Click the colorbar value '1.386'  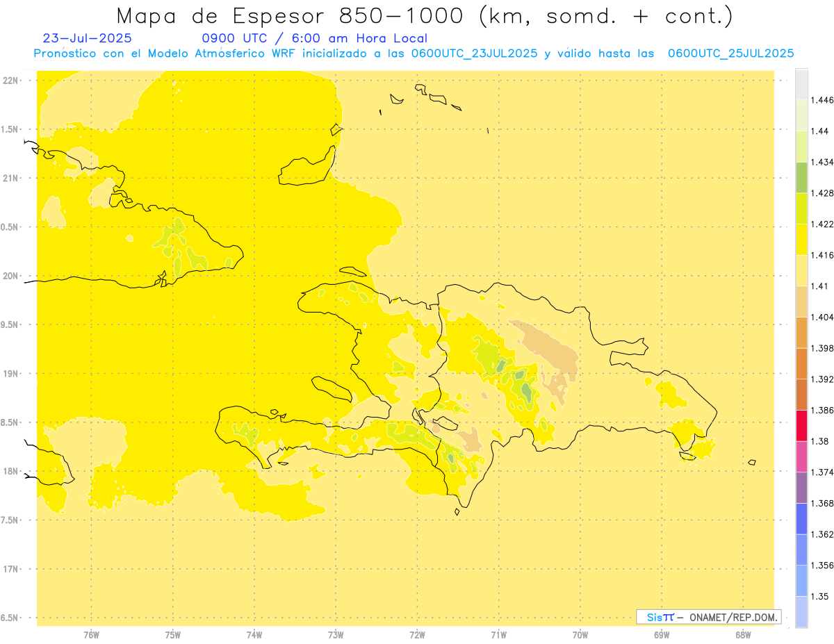tap(823, 410)
